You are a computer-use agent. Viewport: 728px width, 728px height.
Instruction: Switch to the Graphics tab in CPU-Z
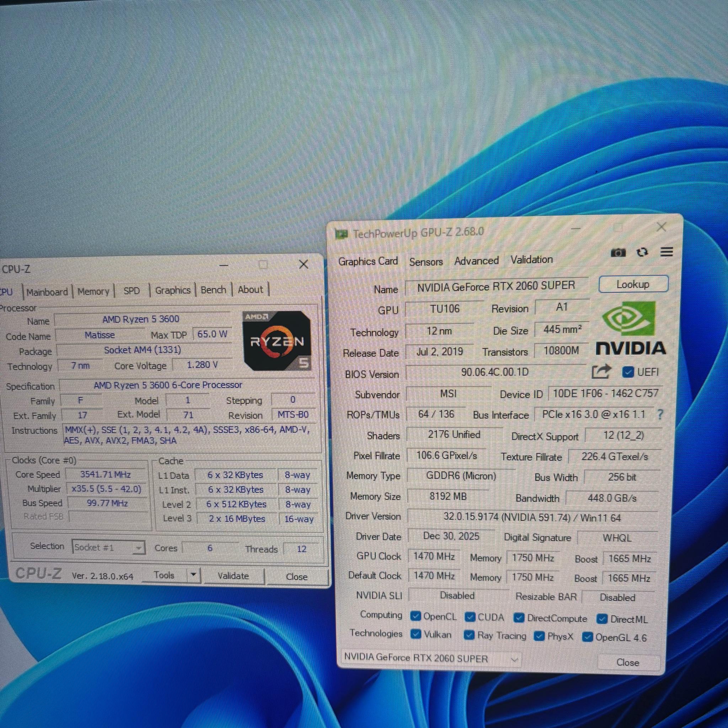pos(172,290)
